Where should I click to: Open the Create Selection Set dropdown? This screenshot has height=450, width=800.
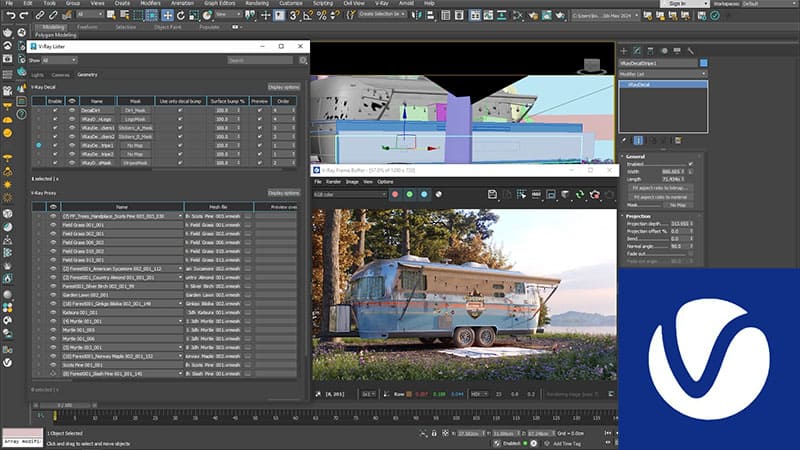[382, 14]
